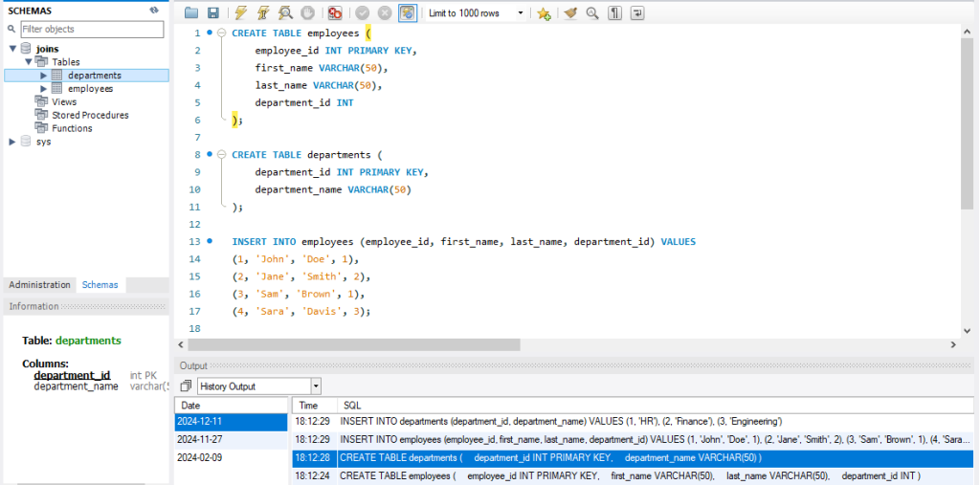The image size is (980, 485).
Task: Execute statement under the keyboard cursor
Action: (x=263, y=13)
